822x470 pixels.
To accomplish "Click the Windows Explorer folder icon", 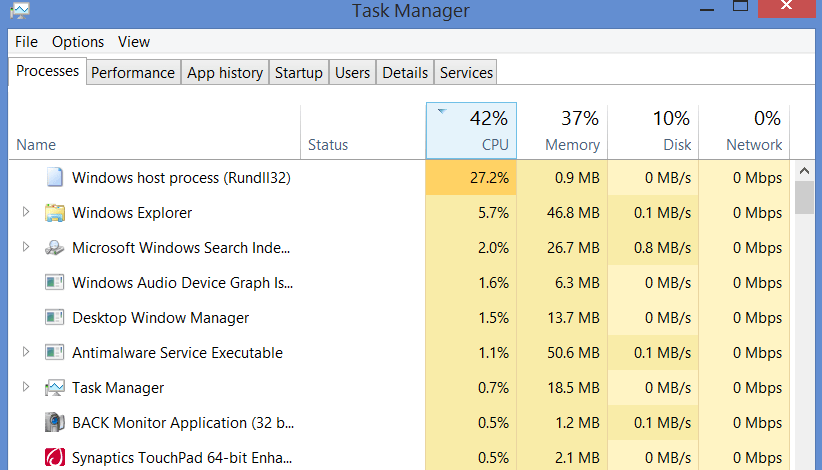I will [x=55, y=213].
